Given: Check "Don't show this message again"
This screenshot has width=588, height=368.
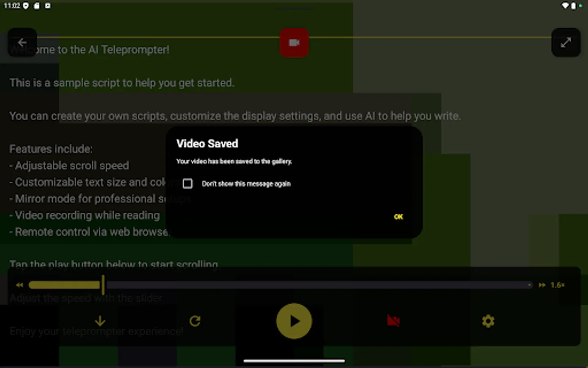Looking at the screenshot, I should tap(187, 184).
